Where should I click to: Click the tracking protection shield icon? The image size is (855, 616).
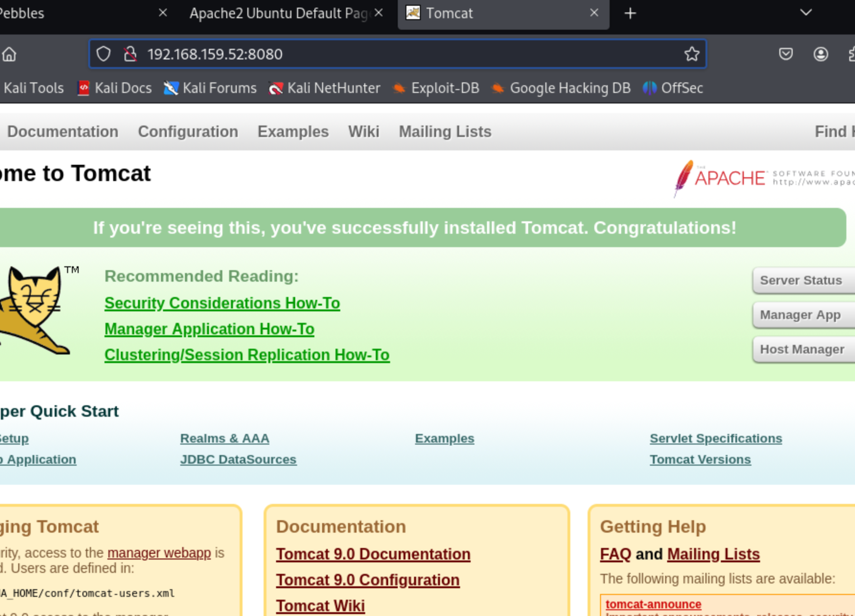(104, 54)
